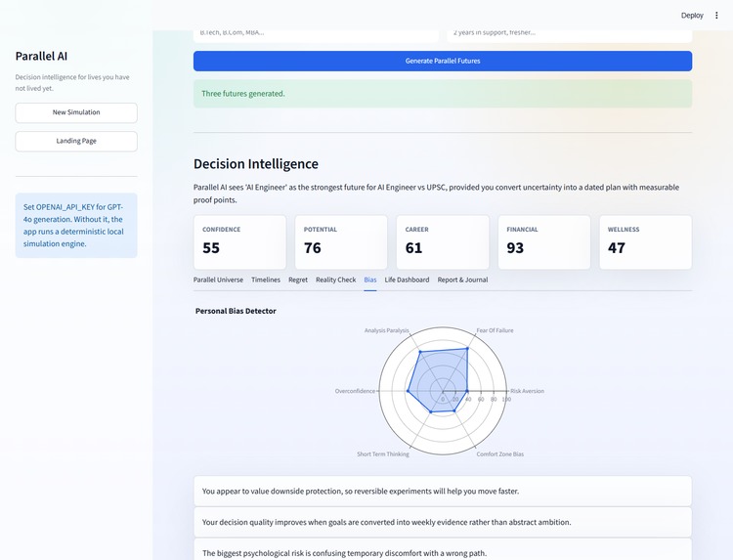Go to the Landing Page

pyautogui.click(x=76, y=141)
